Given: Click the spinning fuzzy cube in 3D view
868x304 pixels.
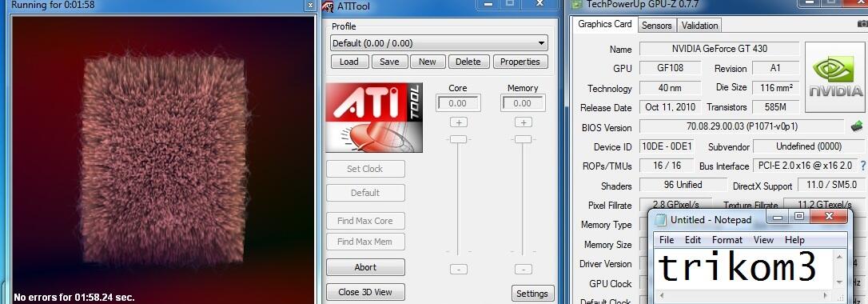Looking at the screenshot, I should (165, 160).
